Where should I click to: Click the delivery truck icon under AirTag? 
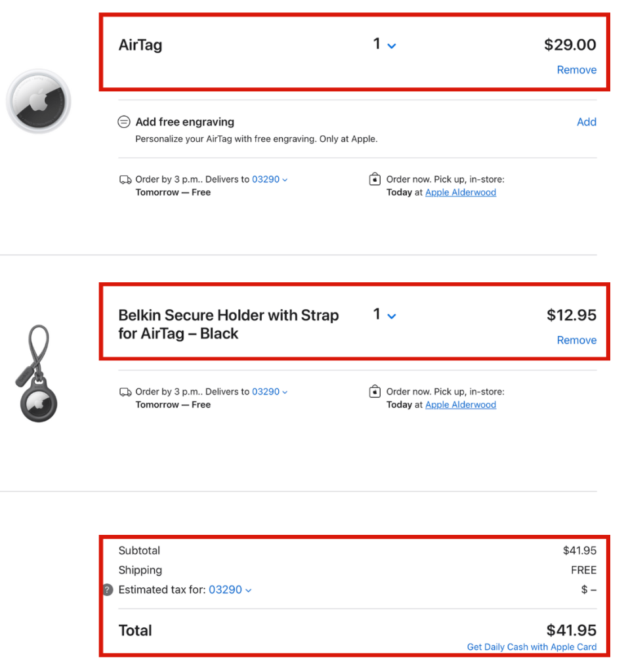(x=125, y=179)
